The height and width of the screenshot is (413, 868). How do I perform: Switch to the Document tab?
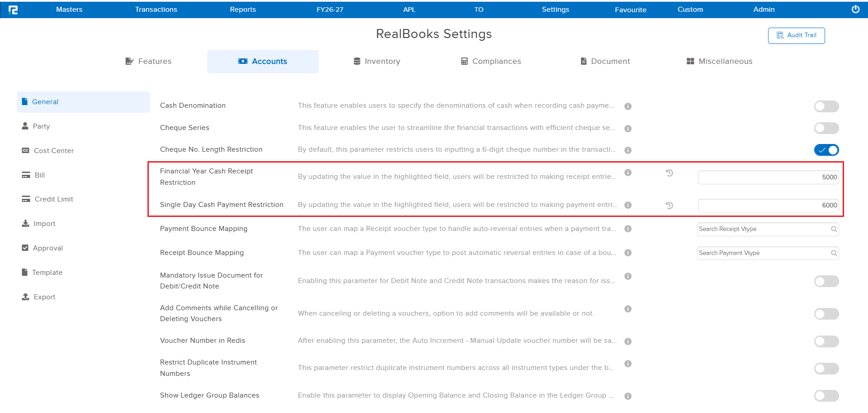pos(605,62)
